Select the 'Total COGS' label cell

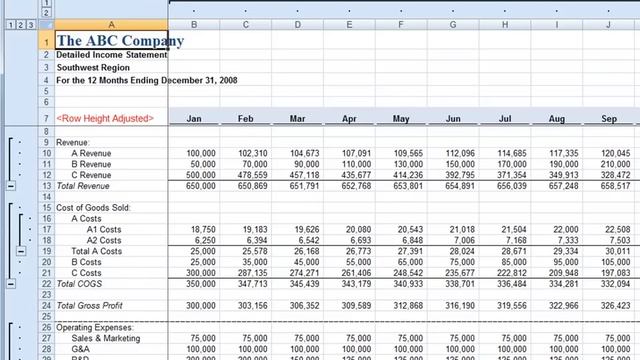click(x=111, y=284)
